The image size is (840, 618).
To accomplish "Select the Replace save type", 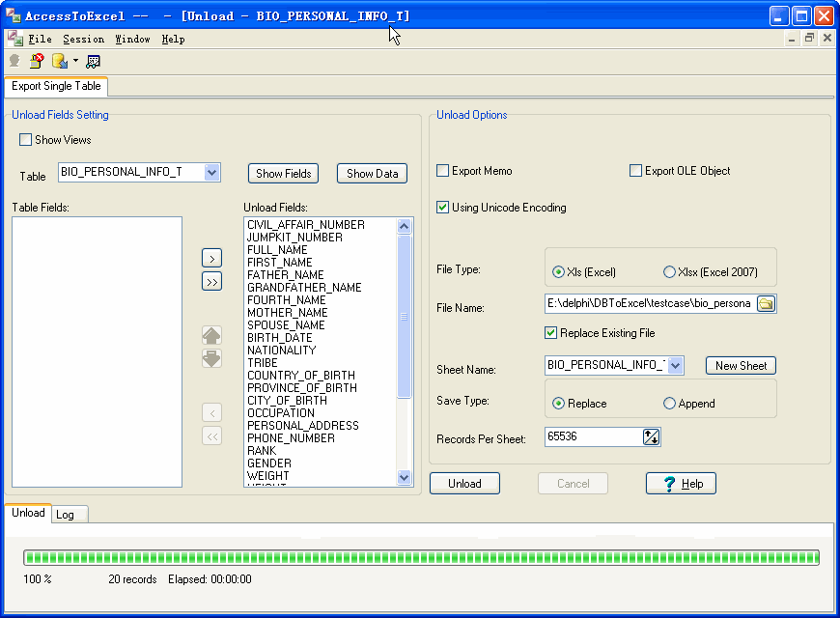I will point(558,404).
